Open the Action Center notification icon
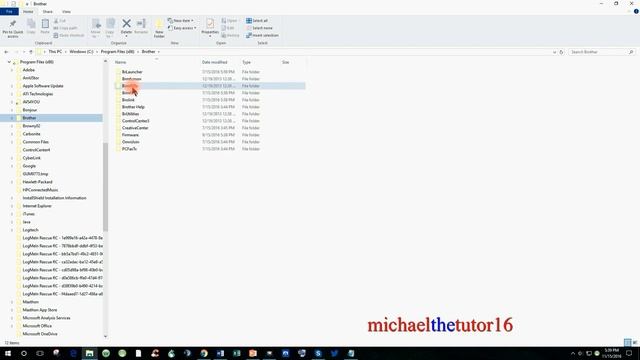The height and width of the screenshot is (360, 640). [629, 353]
